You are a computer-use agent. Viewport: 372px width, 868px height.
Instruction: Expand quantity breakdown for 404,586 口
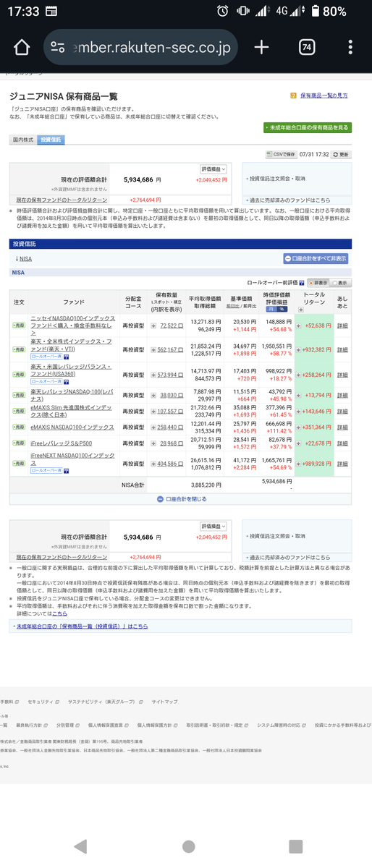click(x=153, y=464)
